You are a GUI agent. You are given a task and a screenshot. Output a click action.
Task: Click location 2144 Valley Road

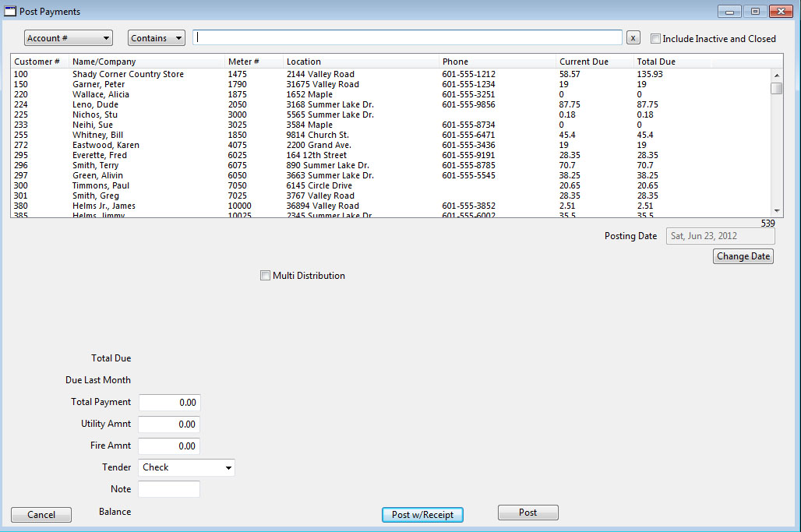point(320,74)
